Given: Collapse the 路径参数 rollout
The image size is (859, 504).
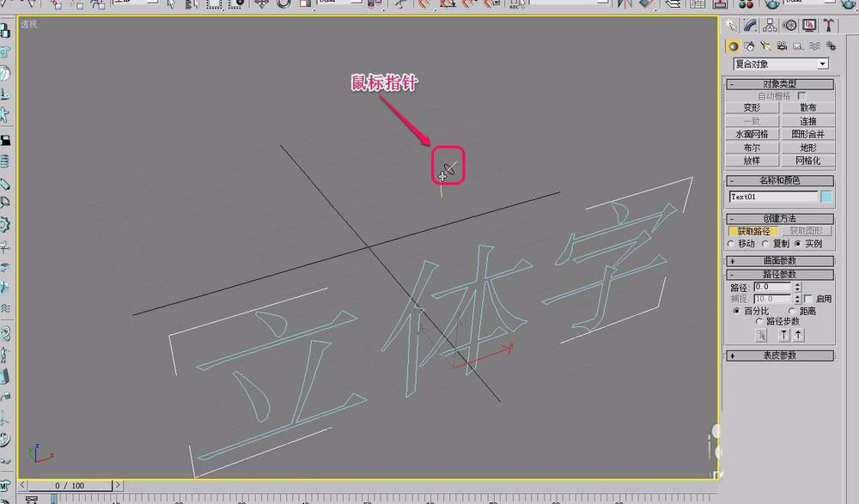Looking at the screenshot, I should [780, 275].
